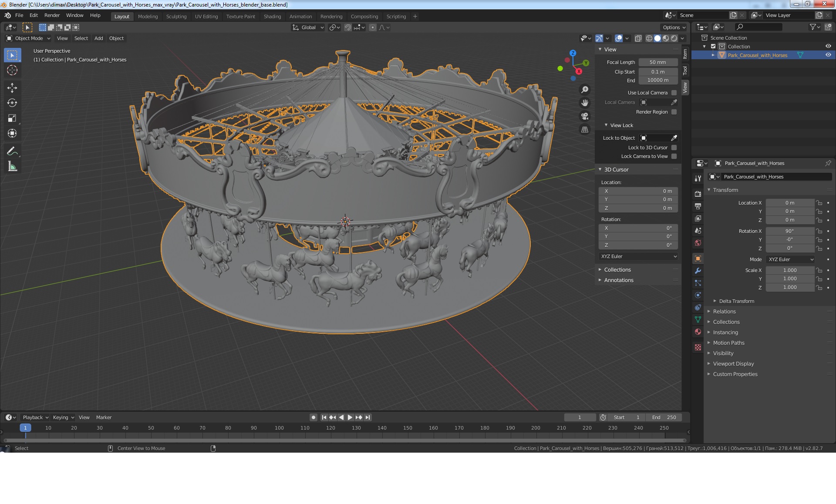836x504 pixels.
Task: Enable Use Local Camera checkbox
Action: (x=674, y=93)
